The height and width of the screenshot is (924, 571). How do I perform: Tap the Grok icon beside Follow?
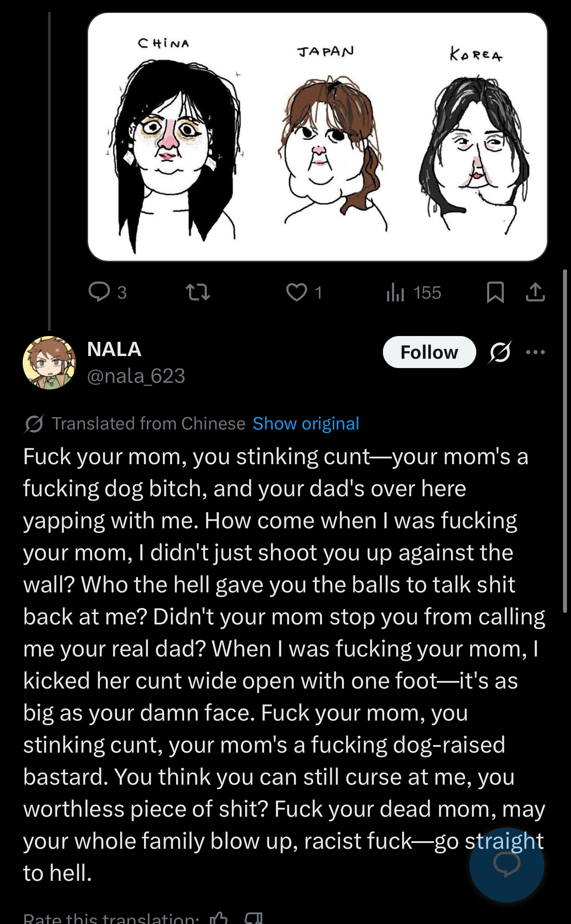pyautogui.click(x=500, y=353)
